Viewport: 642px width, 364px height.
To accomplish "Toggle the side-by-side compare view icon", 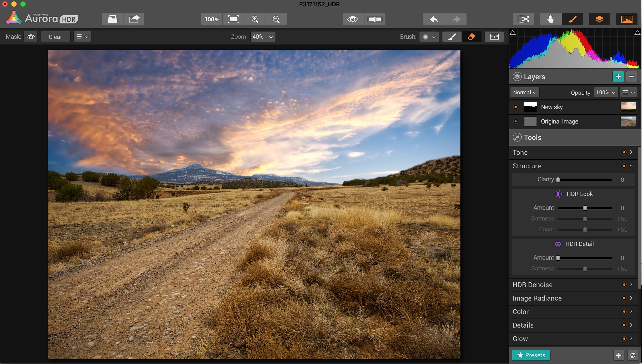I will [x=375, y=19].
